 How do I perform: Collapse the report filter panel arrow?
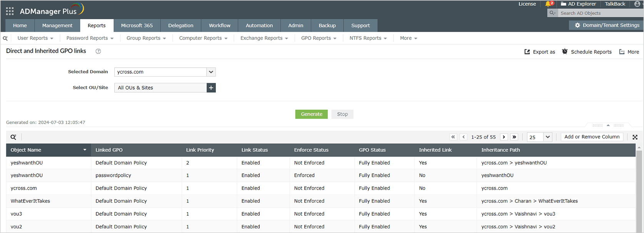[608, 125]
